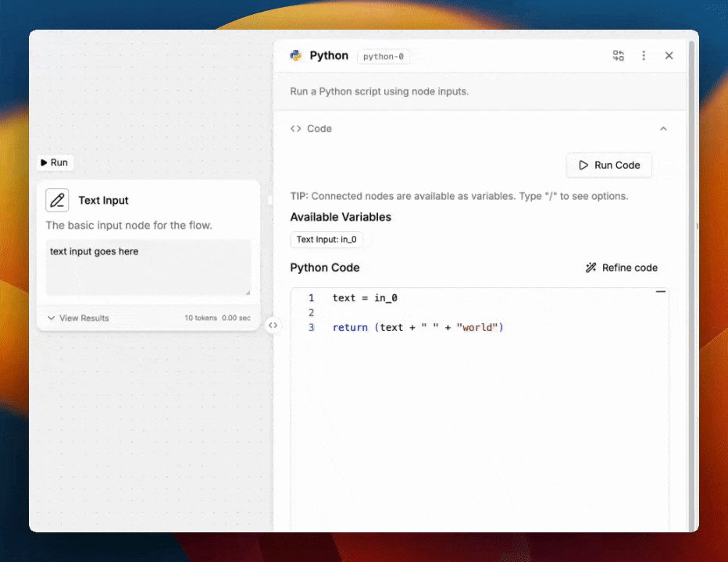Toggle the panel with the round arrows handle

pyautogui.click(x=273, y=325)
